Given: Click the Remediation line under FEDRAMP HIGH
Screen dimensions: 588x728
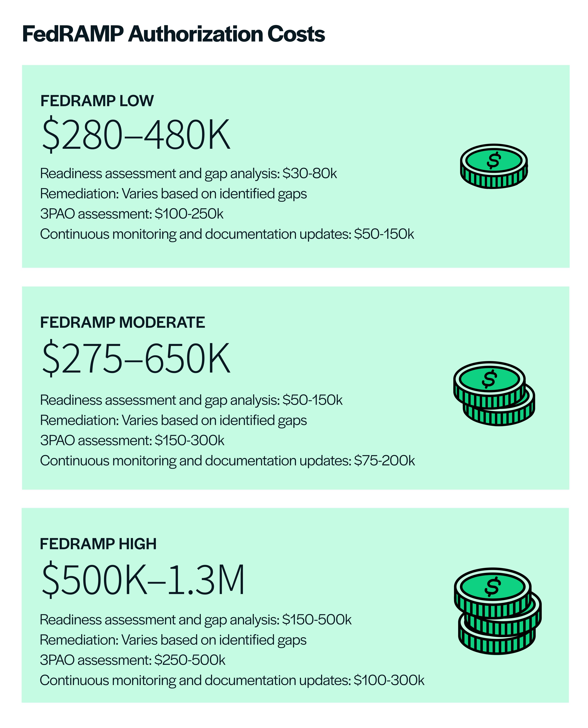Looking at the screenshot, I should coord(173,640).
